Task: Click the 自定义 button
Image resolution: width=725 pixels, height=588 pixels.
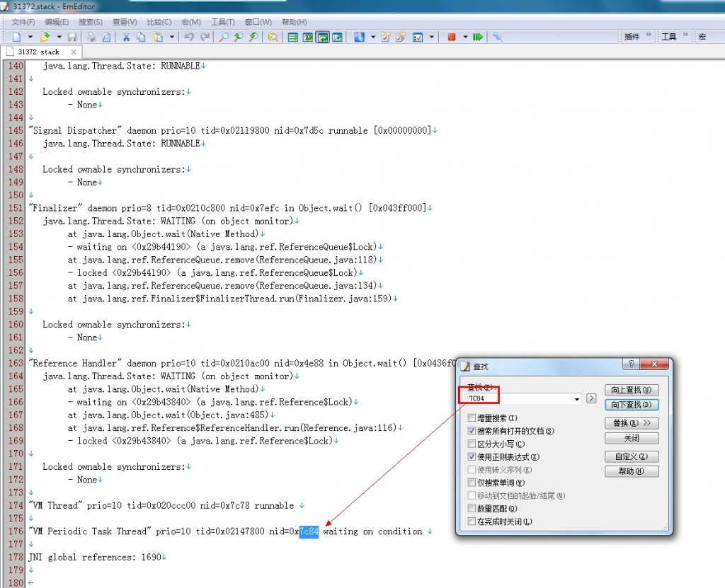Action: 632,456
